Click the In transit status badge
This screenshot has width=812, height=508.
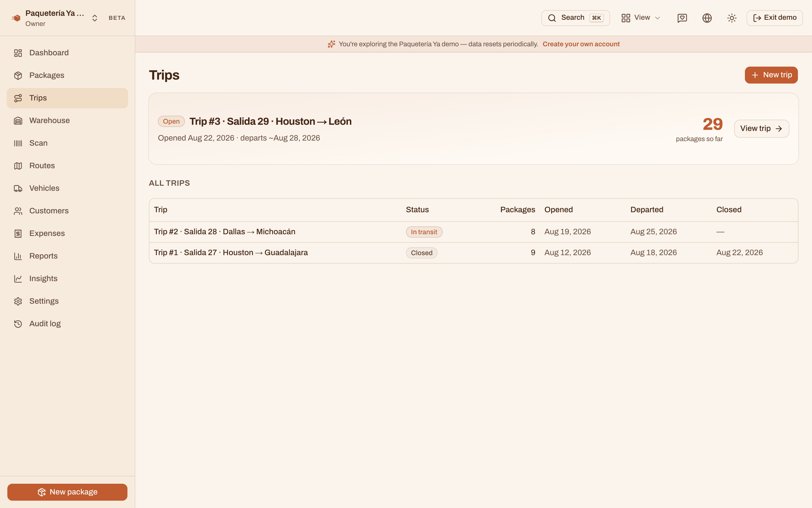(x=424, y=232)
